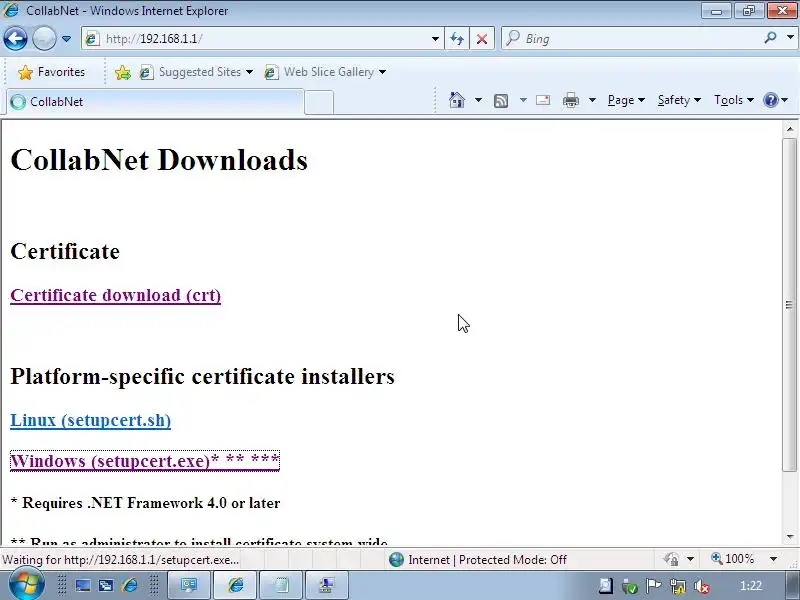Screen dimensions: 800x600
Task: Click the network warning tray icon
Action: 678,586
